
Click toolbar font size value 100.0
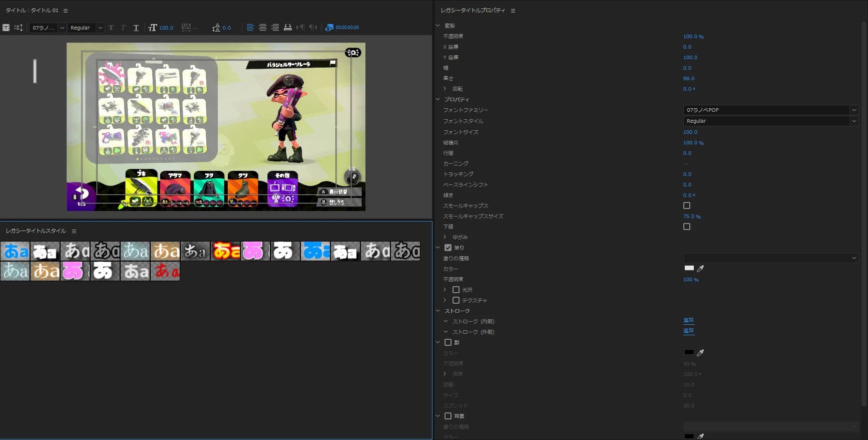166,28
